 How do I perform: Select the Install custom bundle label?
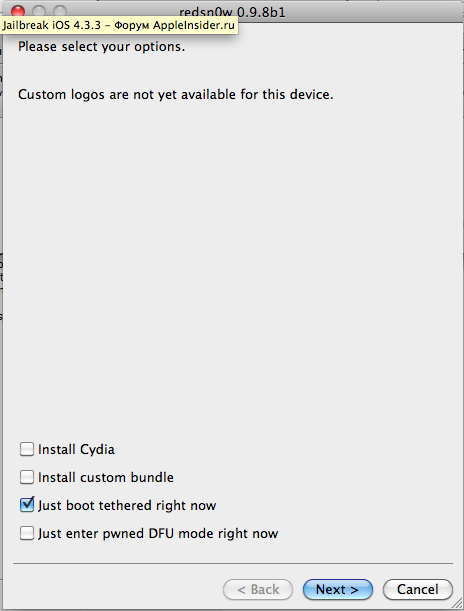106,477
